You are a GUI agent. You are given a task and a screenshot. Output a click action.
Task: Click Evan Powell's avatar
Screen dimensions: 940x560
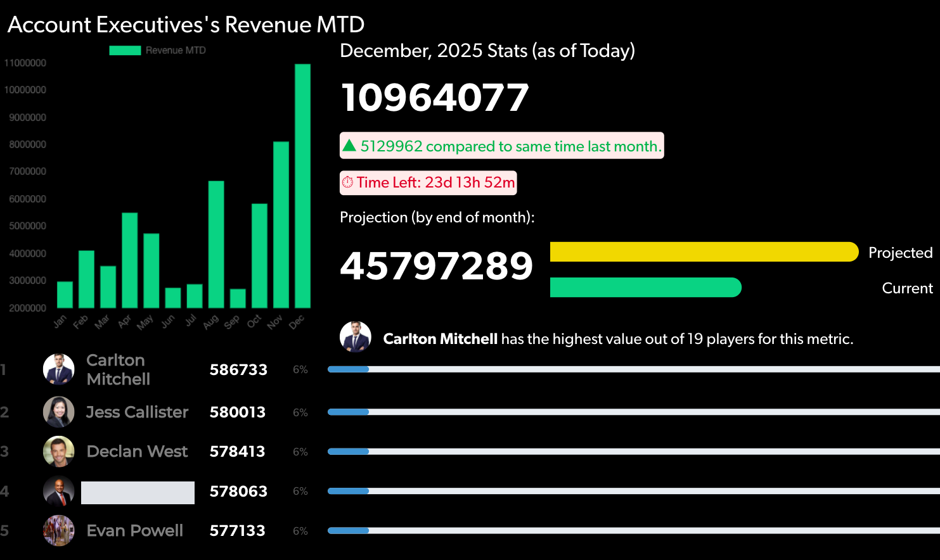[58, 531]
